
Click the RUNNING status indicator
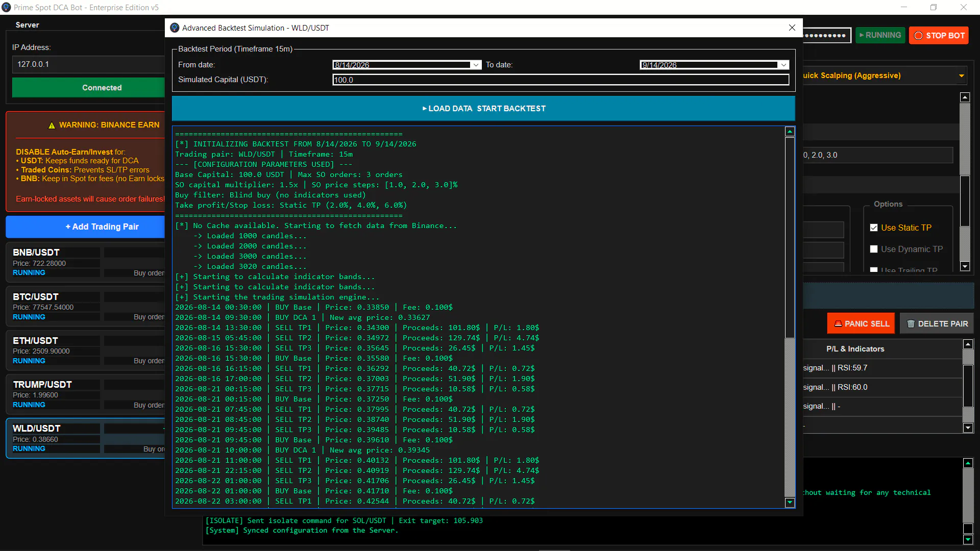880,35
